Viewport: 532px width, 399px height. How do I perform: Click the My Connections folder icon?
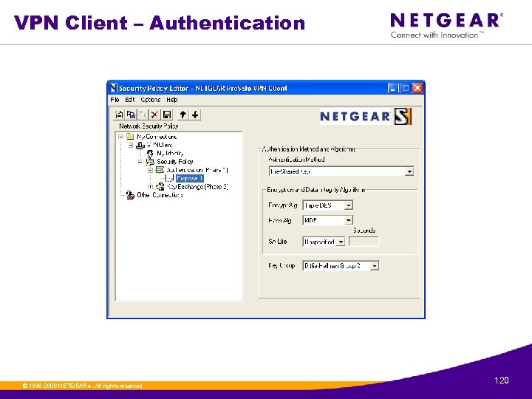coord(130,137)
